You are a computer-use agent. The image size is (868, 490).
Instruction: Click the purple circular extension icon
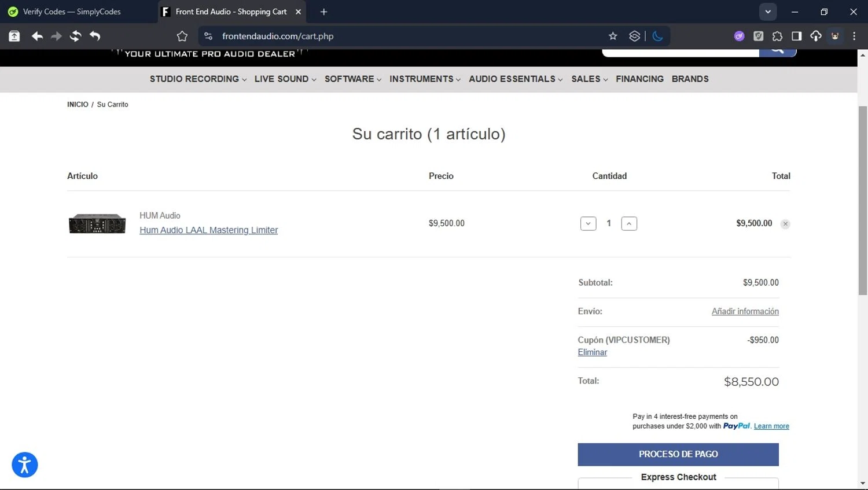coord(740,36)
